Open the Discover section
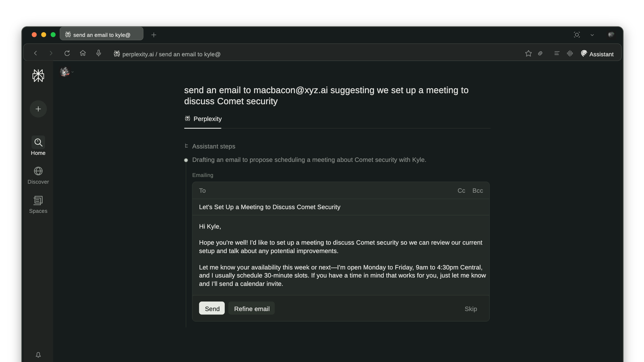This screenshot has height=362, width=644. 38,175
